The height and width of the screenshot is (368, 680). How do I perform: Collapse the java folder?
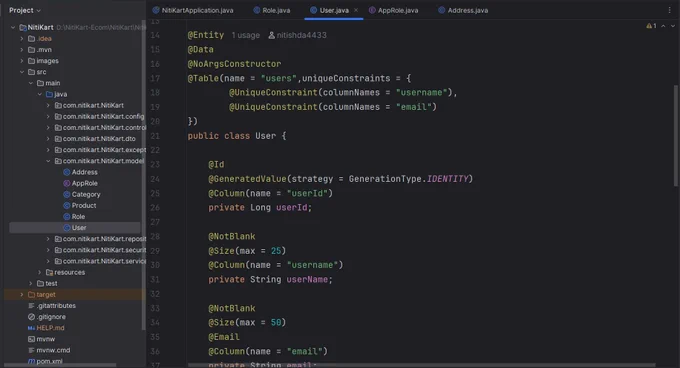pos(39,94)
